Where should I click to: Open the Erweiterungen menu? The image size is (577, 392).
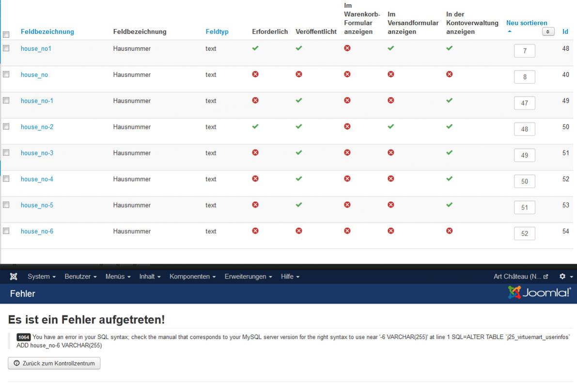249,277
